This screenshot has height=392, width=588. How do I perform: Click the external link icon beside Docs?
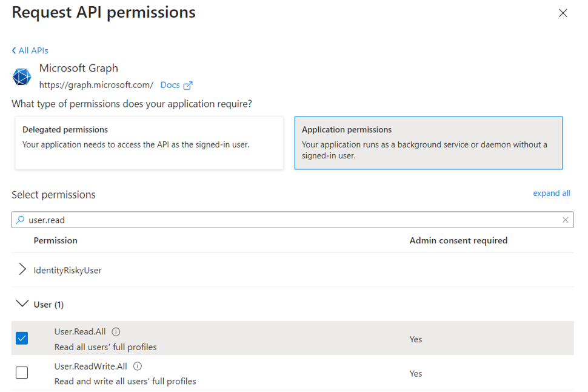(x=188, y=86)
